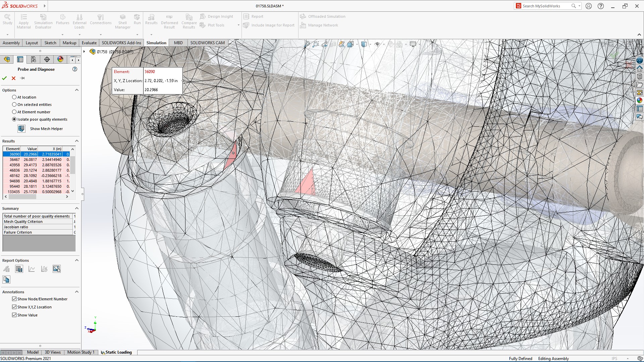This screenshot has height=362, width=644.
Task: Switch to the Motion Study 1 tab
Action: [80, 352]
